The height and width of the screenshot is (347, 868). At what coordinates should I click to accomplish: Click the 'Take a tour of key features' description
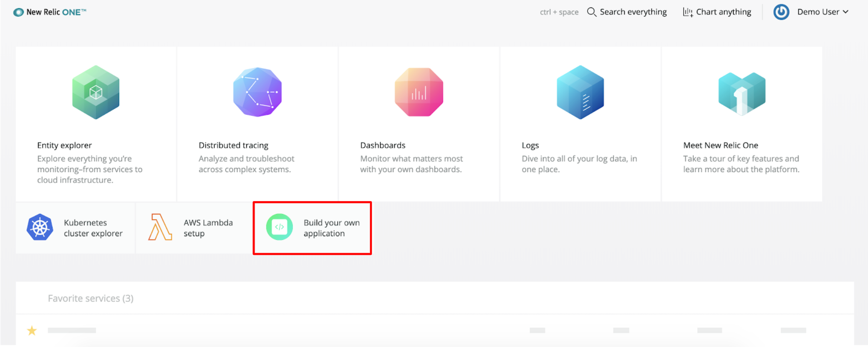coord(741,164)
